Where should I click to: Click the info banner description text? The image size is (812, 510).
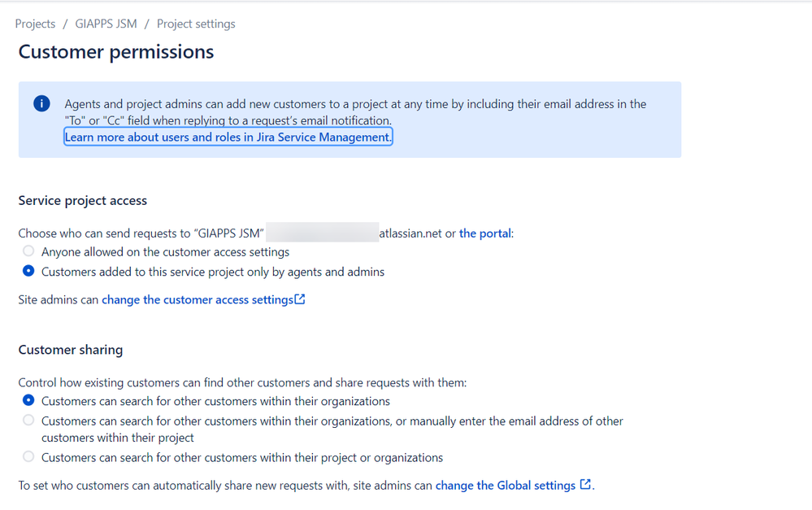click(x=355, y=112)
